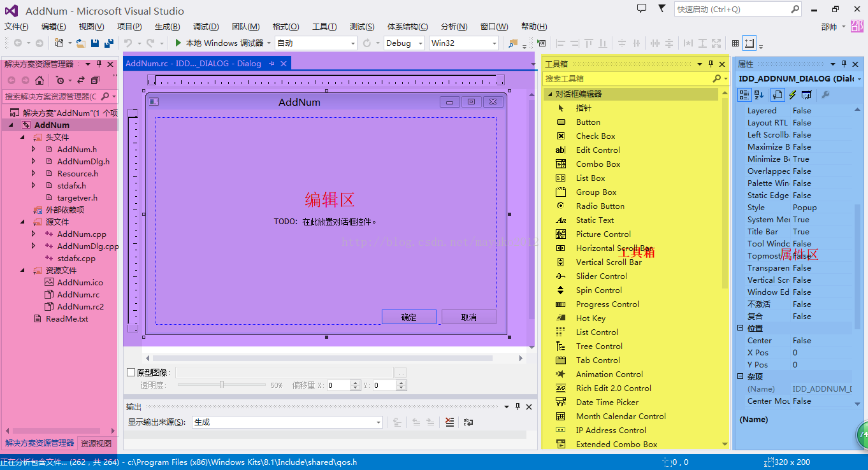Screen dimensions: 868x470
Task: Open the Events lightning icon in properties
Action: point(792,94)
